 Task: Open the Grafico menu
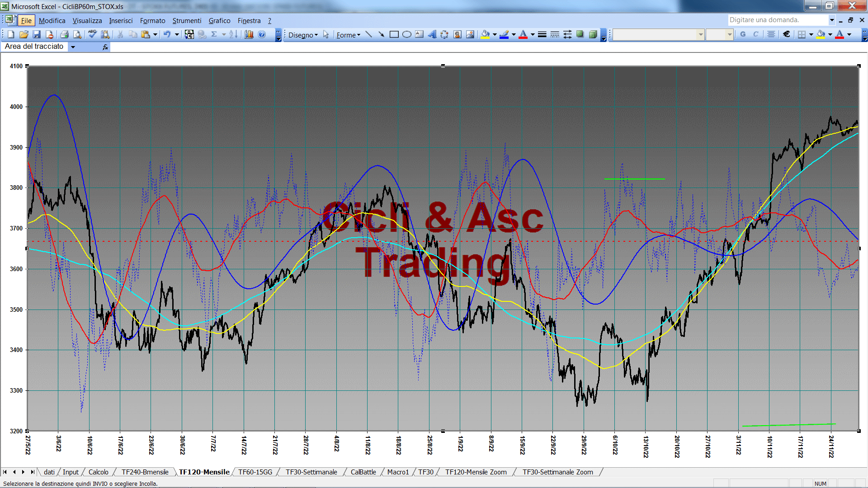pyautogui.click(x=219, y=20)
